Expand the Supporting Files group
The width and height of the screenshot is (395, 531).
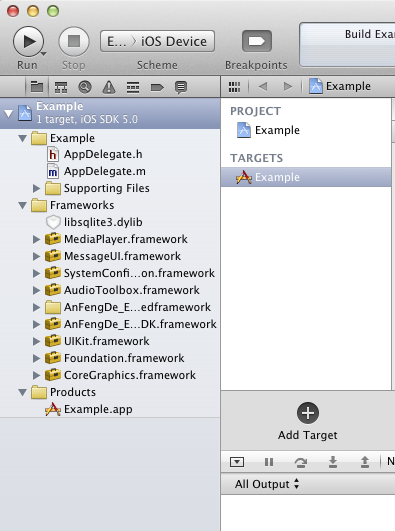(36, 188)
